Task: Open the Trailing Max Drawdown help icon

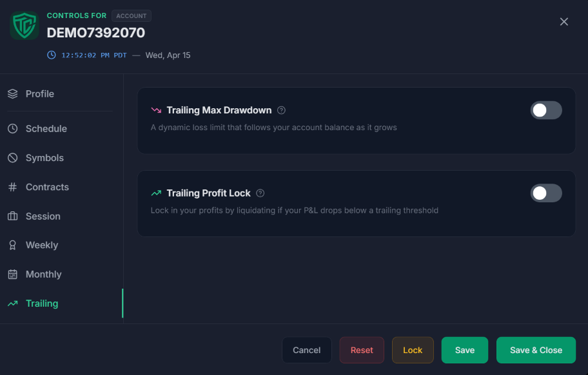Action: (x=281, y=110)
